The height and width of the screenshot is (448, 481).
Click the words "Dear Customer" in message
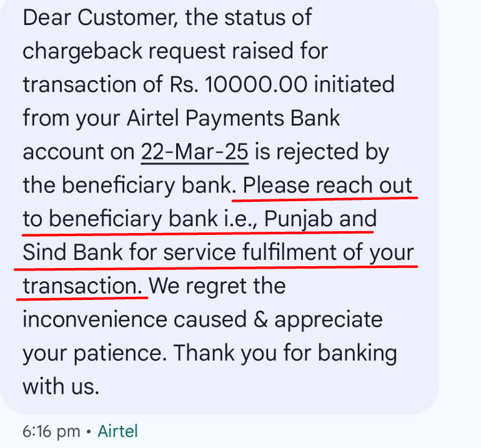pyautogui.click(x=94, y=17)
